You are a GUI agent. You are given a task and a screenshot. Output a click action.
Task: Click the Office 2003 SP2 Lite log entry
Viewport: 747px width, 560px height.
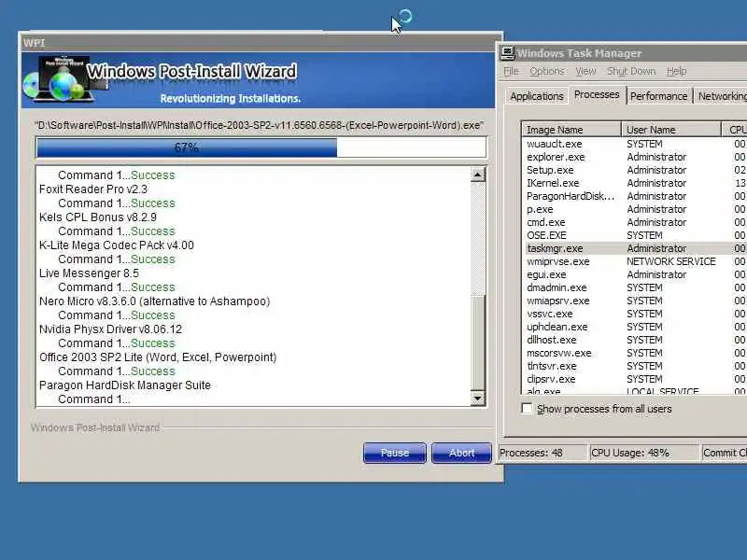[x=158, y=357]
